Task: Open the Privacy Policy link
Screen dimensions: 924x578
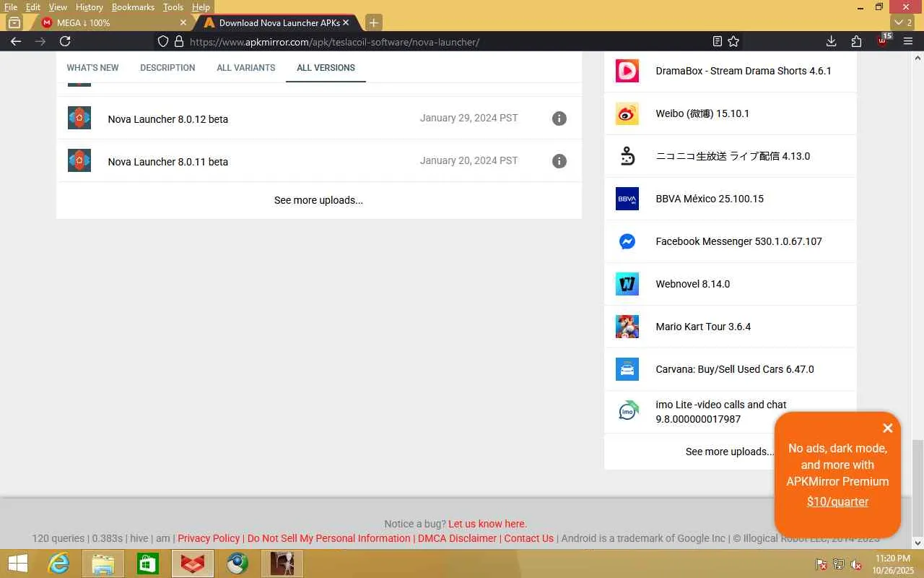Action: point(209,538)
